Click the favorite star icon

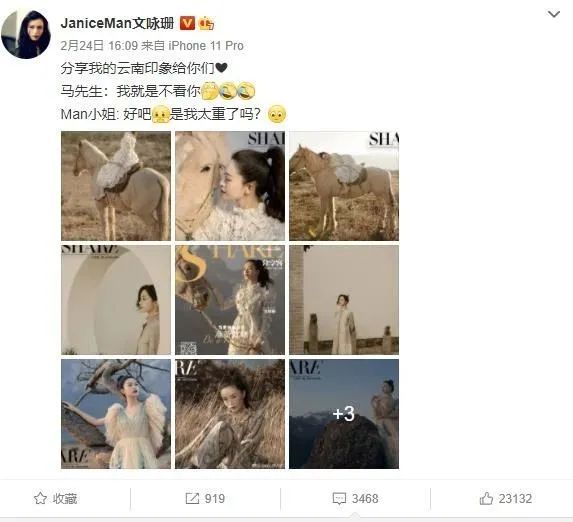pyautogui.click(x=40, y=498)
